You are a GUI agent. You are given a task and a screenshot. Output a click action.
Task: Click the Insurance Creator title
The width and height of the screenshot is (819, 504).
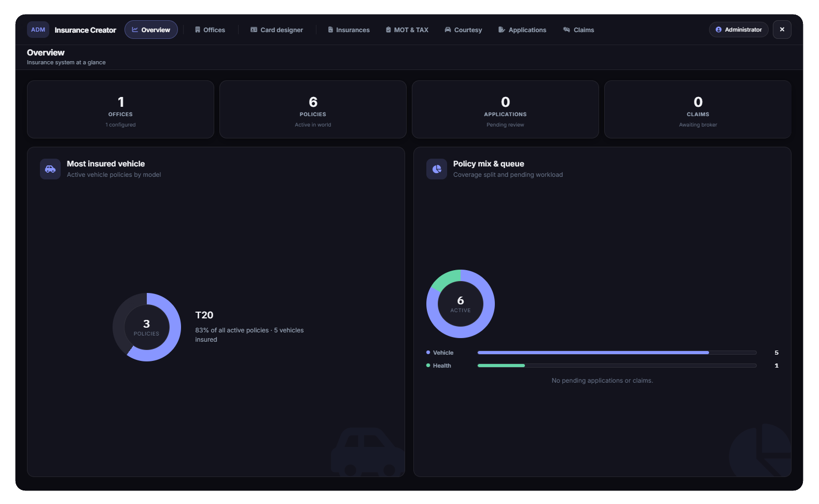coord(85,30)
